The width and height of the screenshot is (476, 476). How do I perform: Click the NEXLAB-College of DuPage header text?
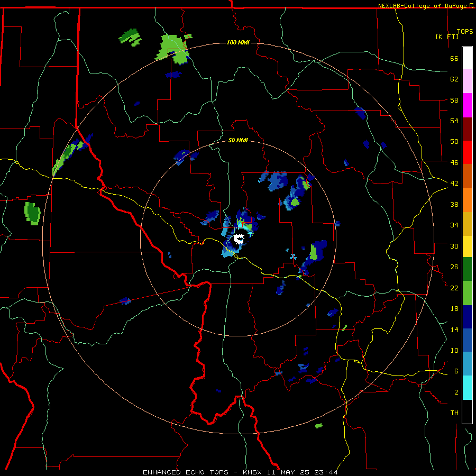pyautogui.click(x=423, y=6)
